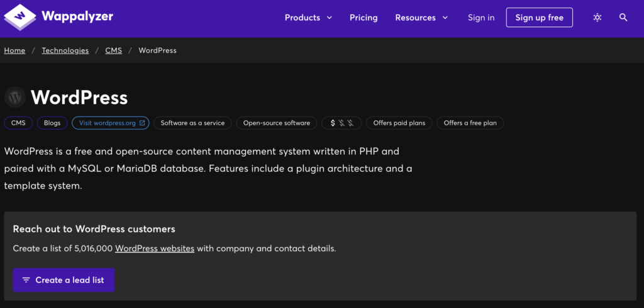The width and height of the screenshot is (644, 308).
Task: Click the Wappalyzer wordmark text
Action: pyautogui.click(x=77, y=17)
